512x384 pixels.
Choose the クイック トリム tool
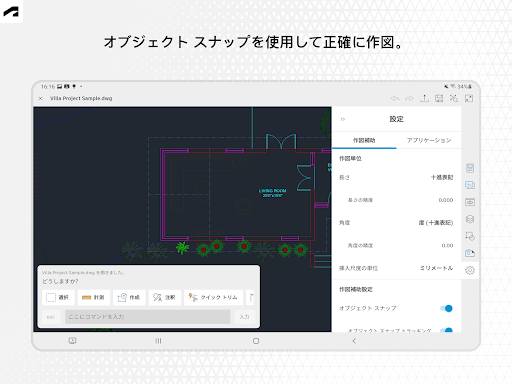(213, 297)
